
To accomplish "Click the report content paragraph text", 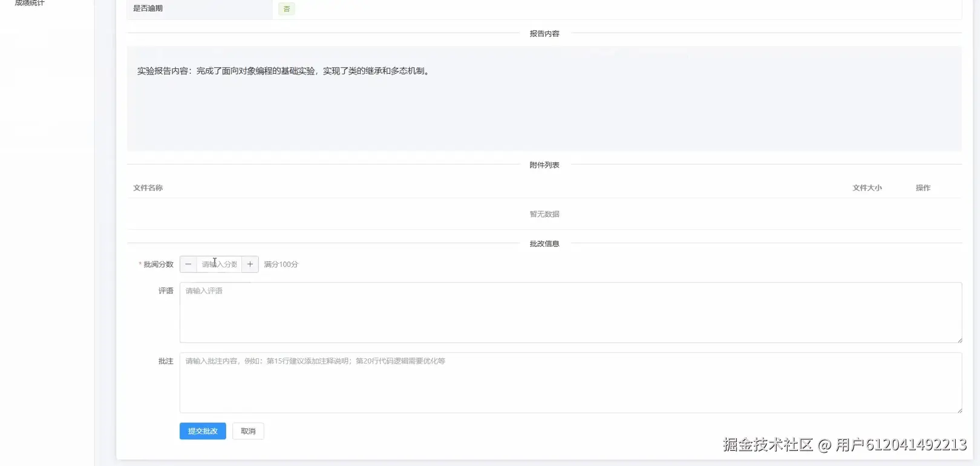I will tap(284, 71).
